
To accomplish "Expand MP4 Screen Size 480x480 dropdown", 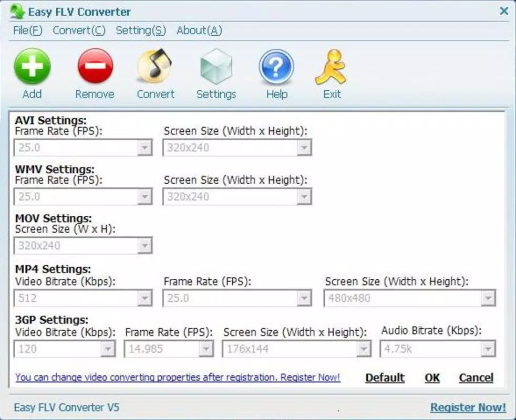I will (488, 298).
